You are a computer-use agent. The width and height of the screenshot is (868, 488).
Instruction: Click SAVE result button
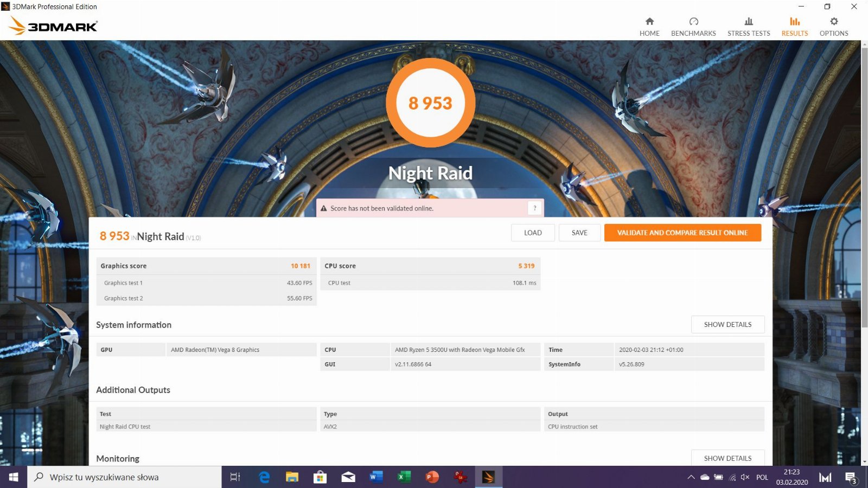[579, 233]
